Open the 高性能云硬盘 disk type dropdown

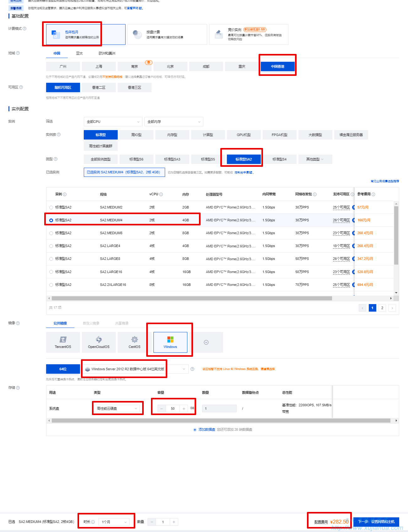(117, 408)
